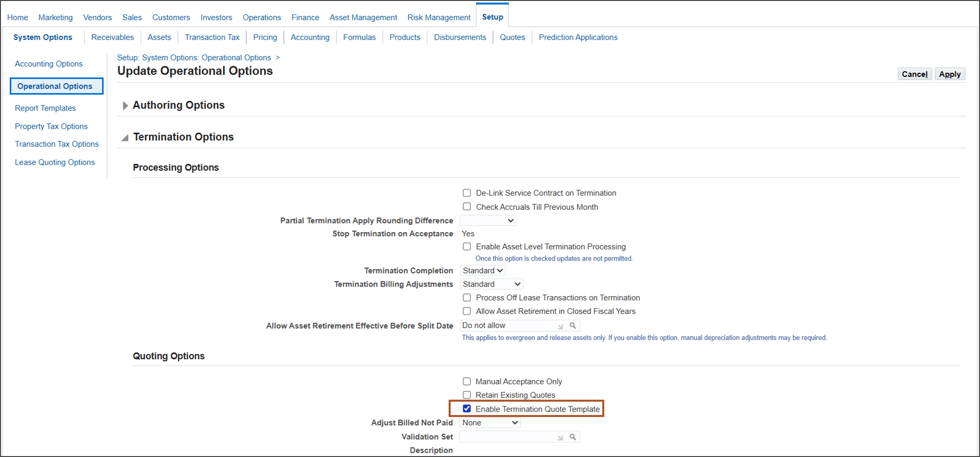This screenshot has height=457, width=980.
Task: Switch to the Asset Management tab
Action: 363,17
